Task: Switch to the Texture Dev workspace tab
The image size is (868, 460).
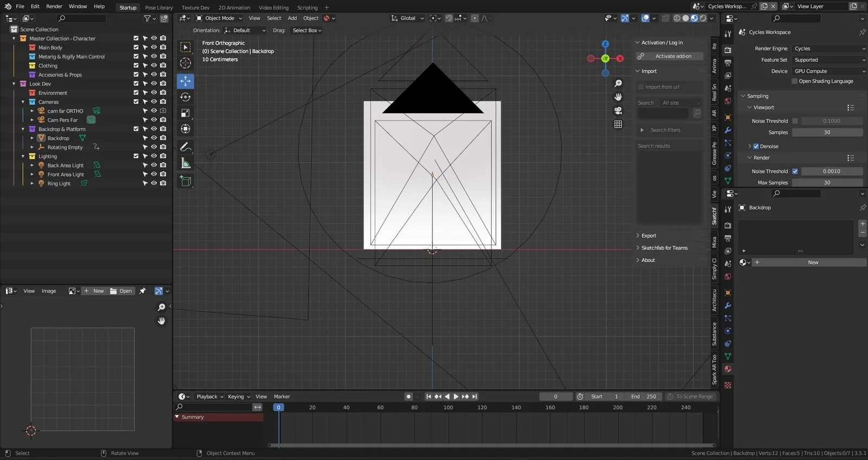Action: click(x=195, y=8)
